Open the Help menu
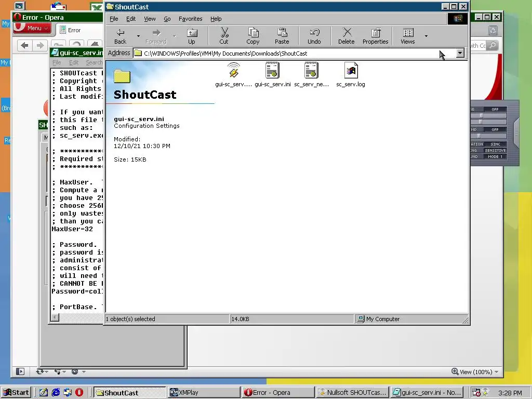Image resolution: width=532 pixels, height=399 pixels. [x=216, y=19]
